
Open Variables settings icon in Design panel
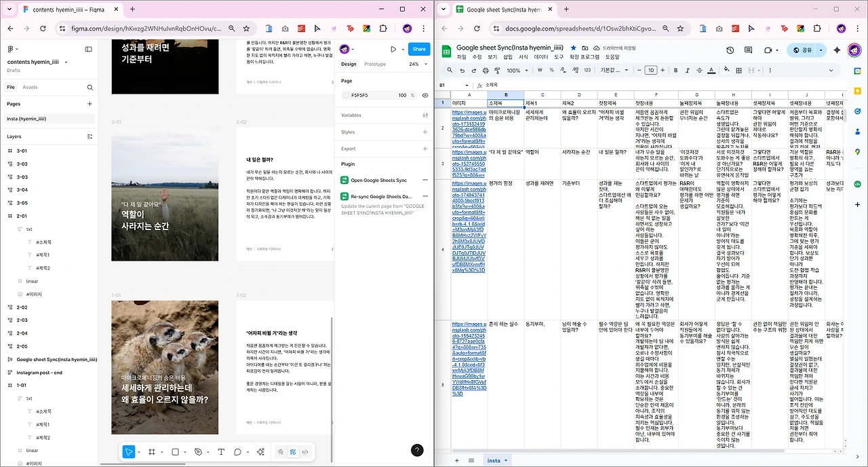click(x=425, y=115)
